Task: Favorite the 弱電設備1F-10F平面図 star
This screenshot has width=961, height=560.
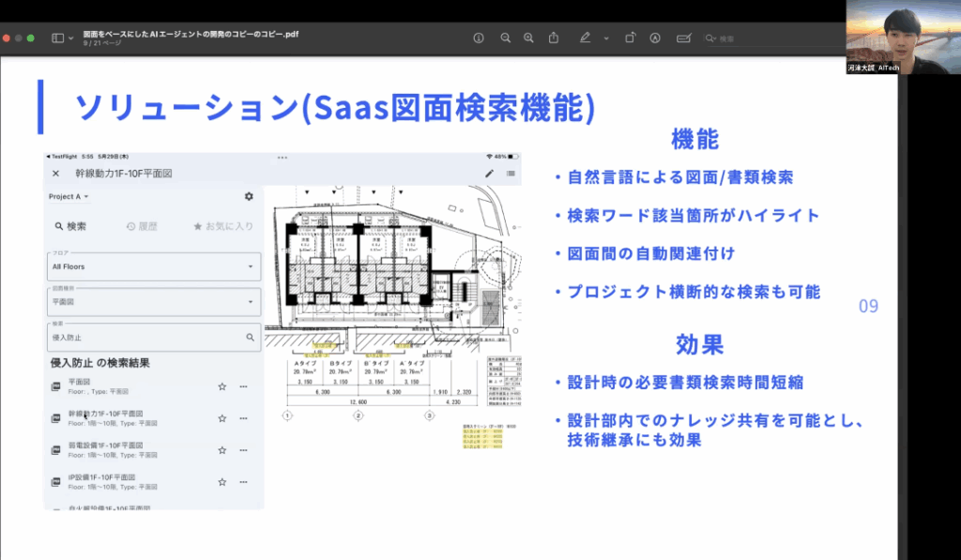Action: (221, 450)
